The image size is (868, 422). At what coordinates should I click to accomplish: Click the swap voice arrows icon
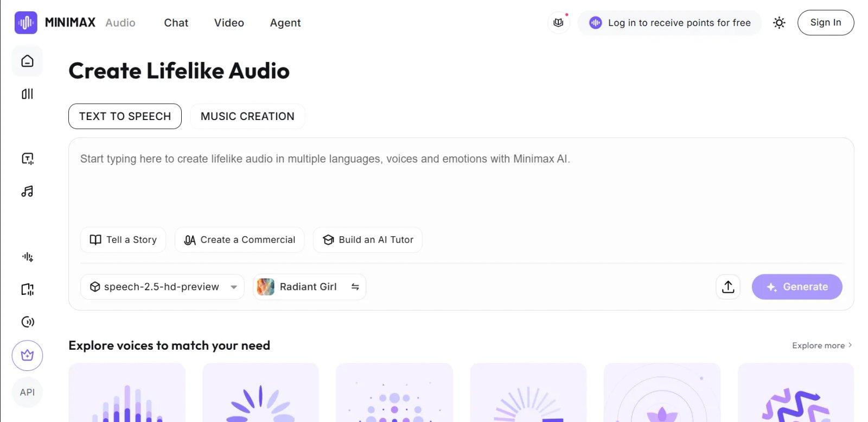coord(355,287)
